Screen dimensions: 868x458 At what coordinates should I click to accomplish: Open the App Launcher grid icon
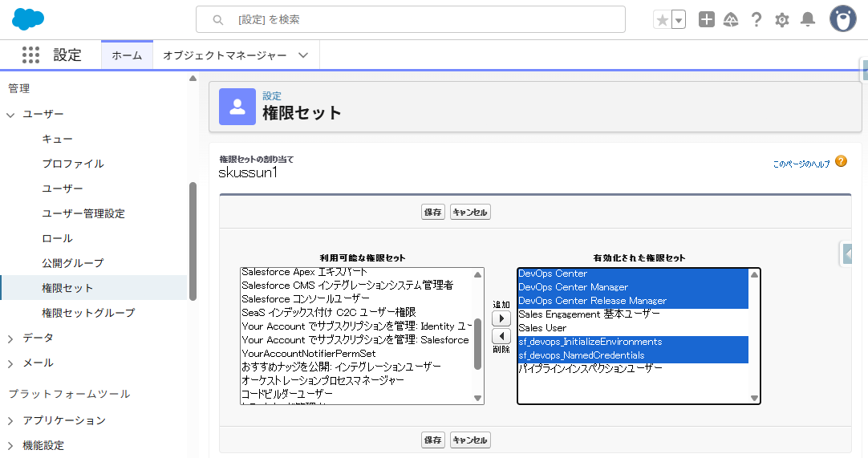point(30,55)
